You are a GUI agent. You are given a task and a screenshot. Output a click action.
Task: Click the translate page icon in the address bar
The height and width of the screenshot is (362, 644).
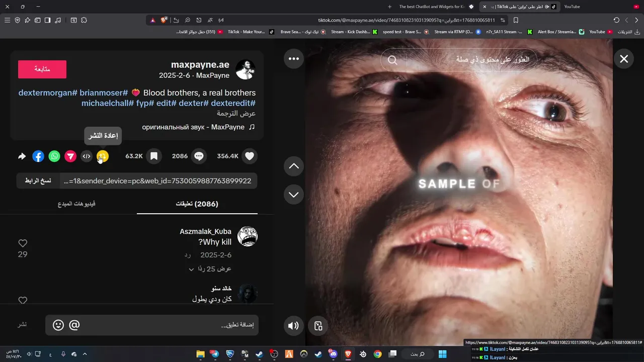tap(210, 20)
